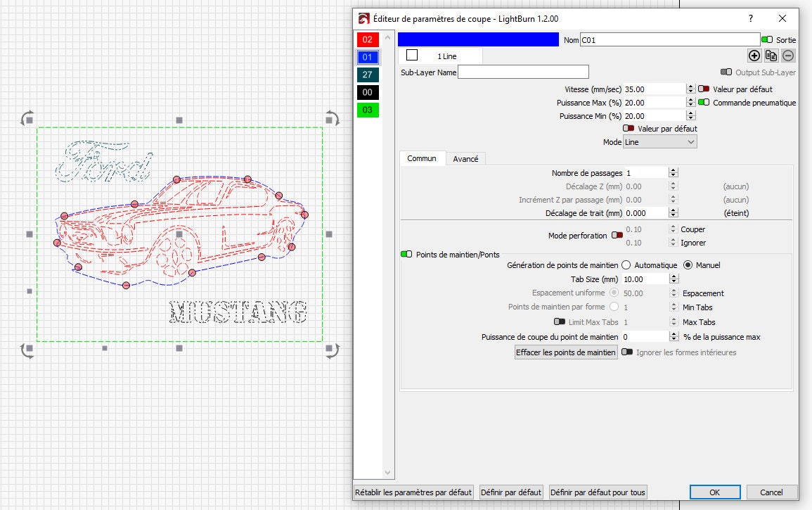
Task: Select the Automatique radio button
Action: tap(624, 264)
